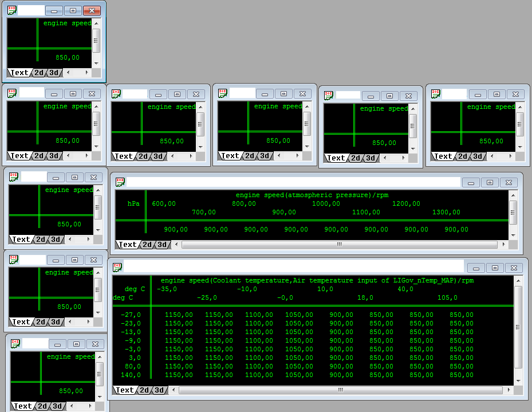Click the atmospheric pressure window's title icon
Image resolution: width=532 pixels, height=412 pixels.
pos(120,182)
